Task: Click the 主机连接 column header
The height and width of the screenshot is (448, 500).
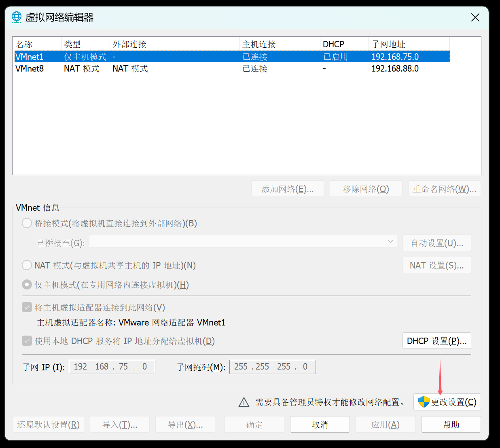Action: [280, 44]
